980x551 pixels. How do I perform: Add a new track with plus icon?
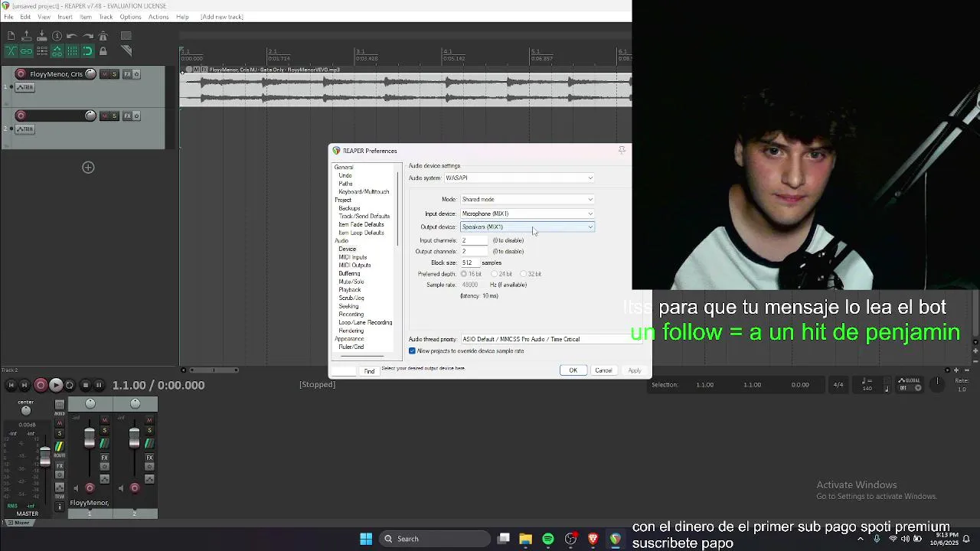click(88, 168)
